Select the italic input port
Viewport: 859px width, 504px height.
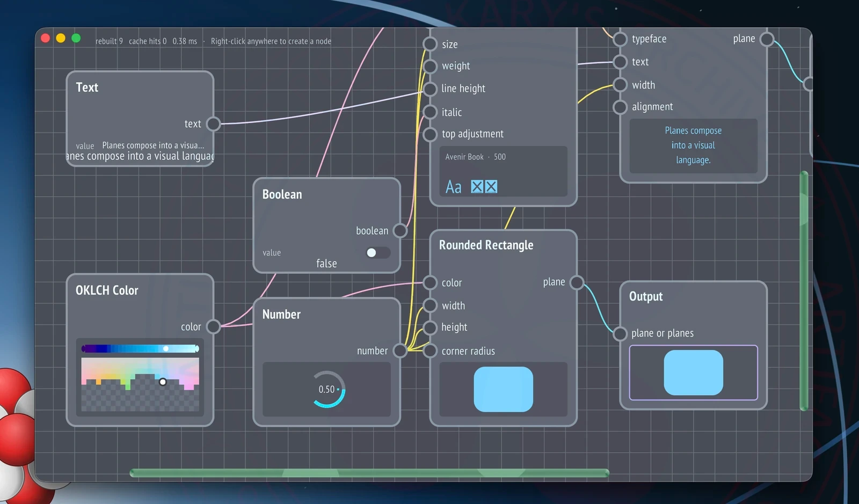(430, 112)
